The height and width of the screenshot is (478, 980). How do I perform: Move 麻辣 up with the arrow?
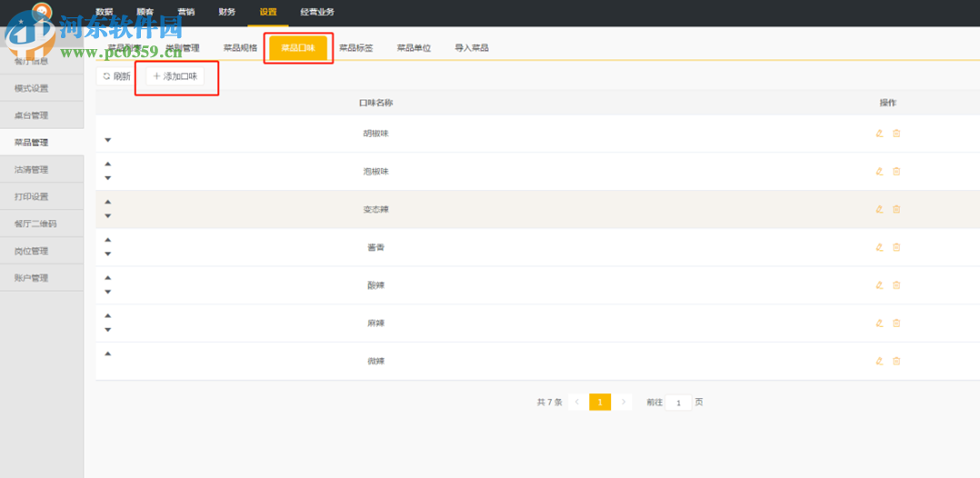pyautogui.click(x=107, y=315)
